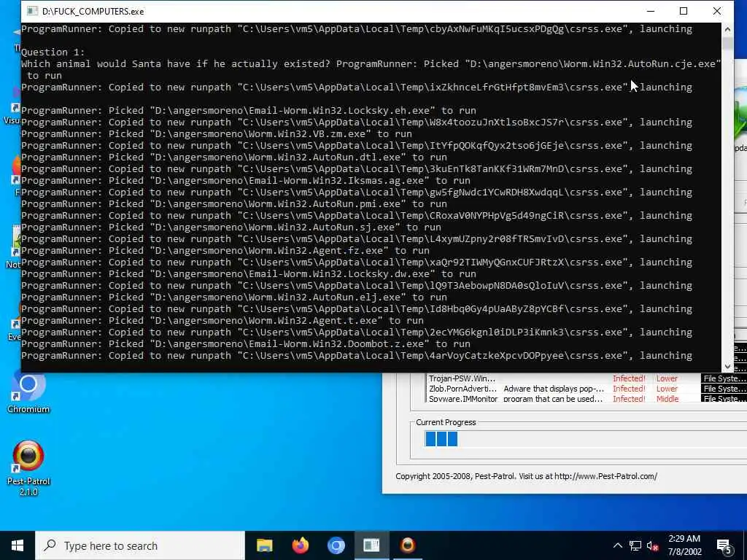Click the Worm.Win32.VB.zm.exe console line
This screenshot has height=560, width=747.
click(x=217, y=134)
